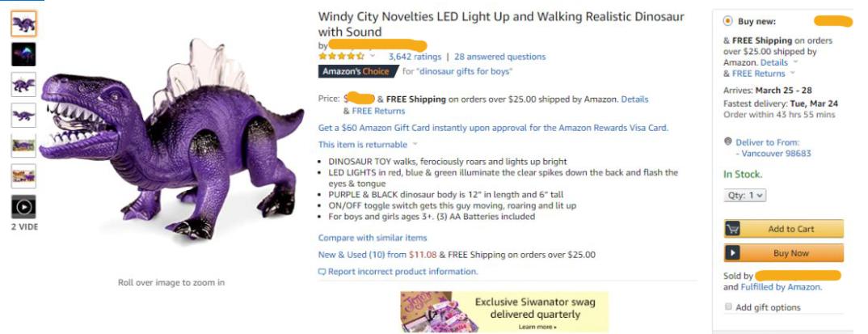
Task: Open the 28 answered questions link
Action: (499, 57)
